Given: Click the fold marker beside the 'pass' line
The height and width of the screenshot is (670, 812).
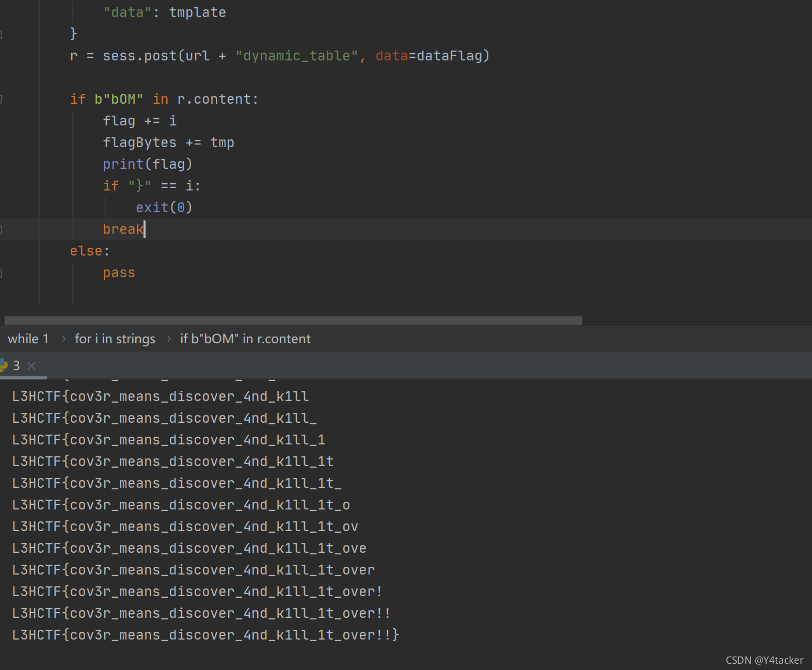Looking at the screenshot, I should pos(1,273).
